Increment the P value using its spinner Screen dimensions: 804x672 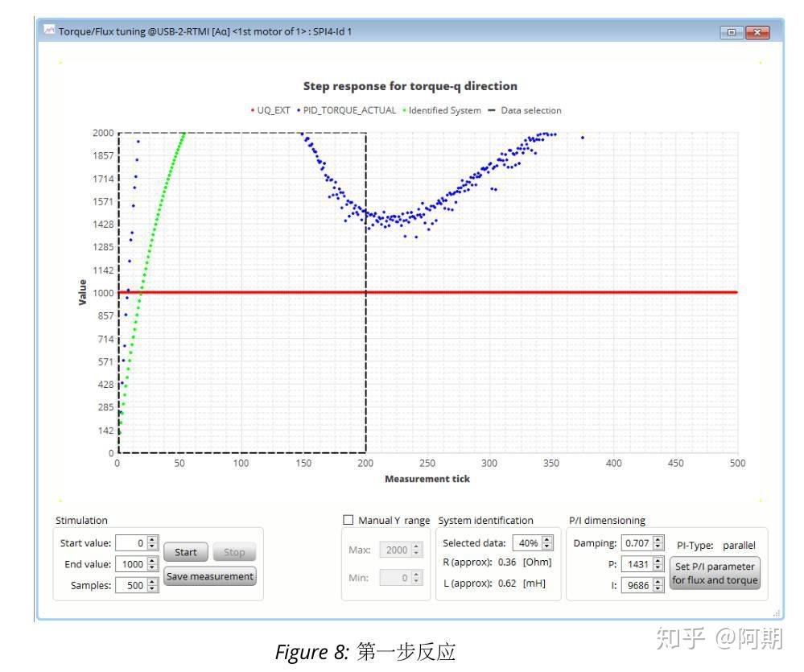click(658, 562)
